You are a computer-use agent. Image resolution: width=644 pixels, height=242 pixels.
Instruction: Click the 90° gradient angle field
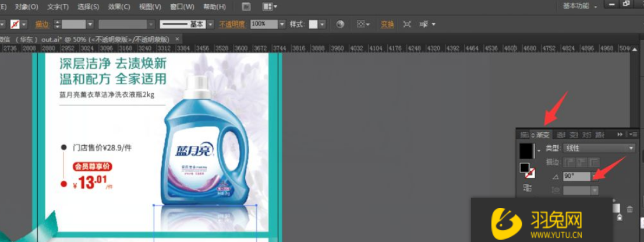pos(576,176)
